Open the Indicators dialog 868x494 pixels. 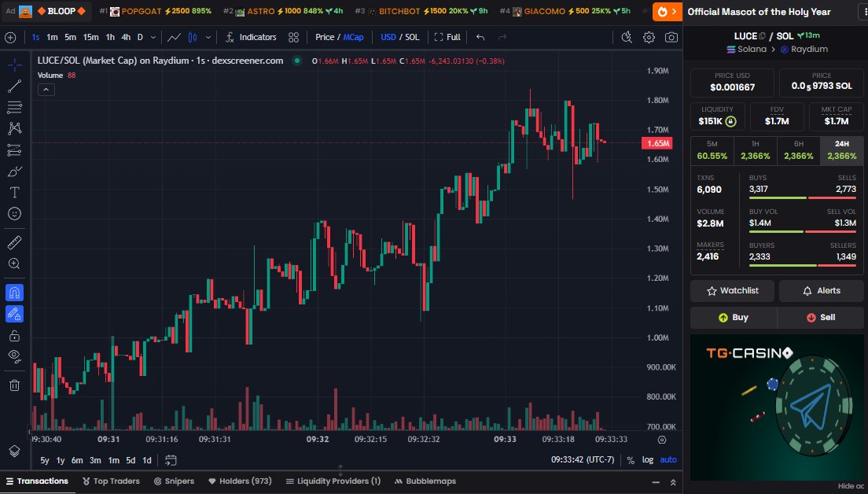(x=251, y=37)
